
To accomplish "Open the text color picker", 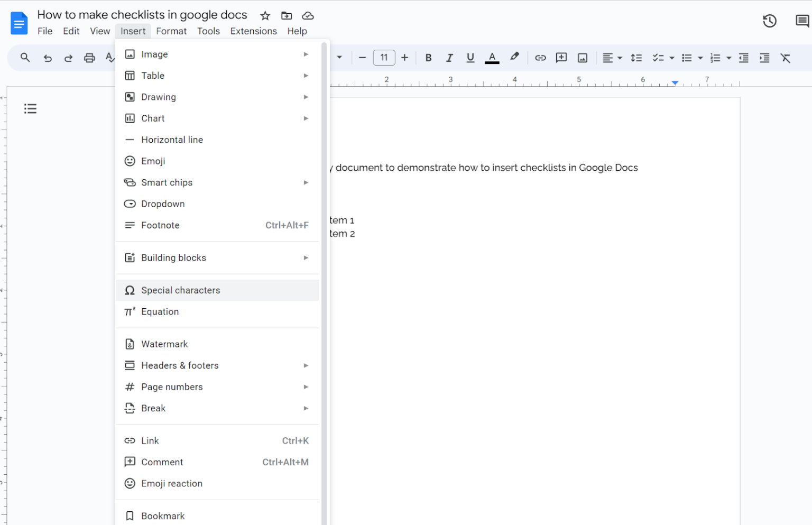I will coord(492,58).
